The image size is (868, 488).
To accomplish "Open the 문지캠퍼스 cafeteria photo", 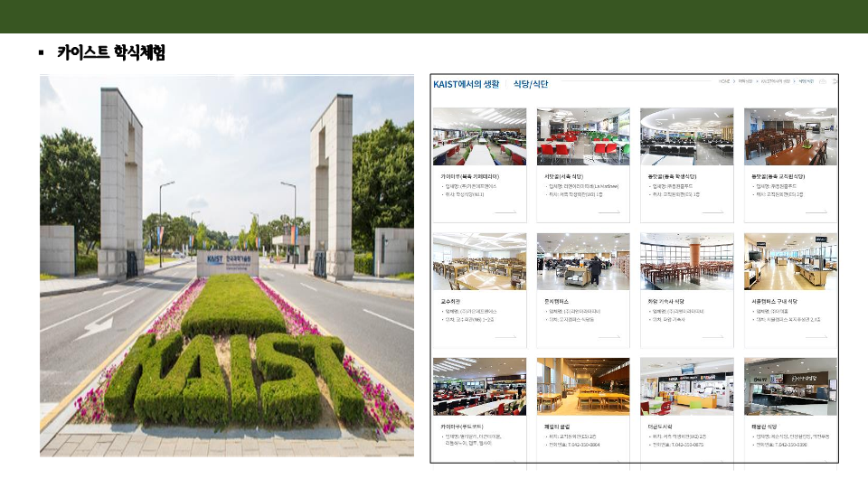I will (x=583, y=262).
